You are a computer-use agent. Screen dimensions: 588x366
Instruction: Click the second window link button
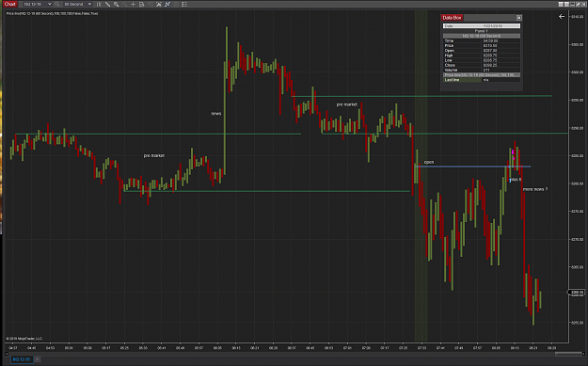tap(566, 4)
